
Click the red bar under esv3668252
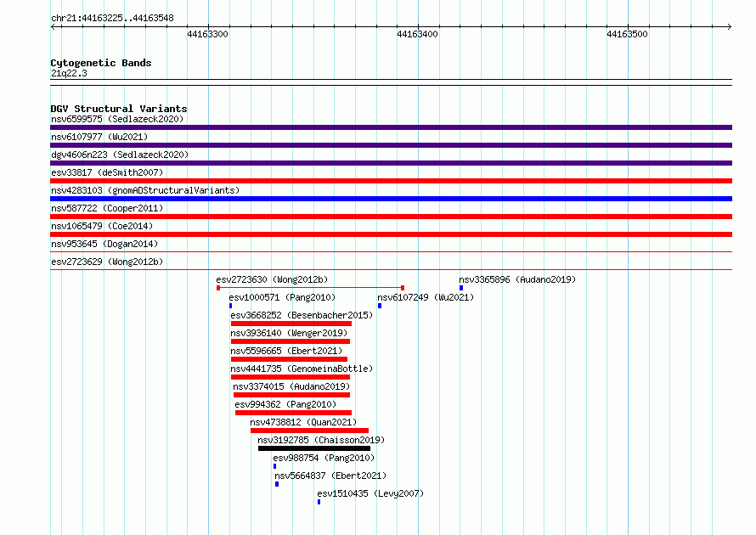[291, 324]
